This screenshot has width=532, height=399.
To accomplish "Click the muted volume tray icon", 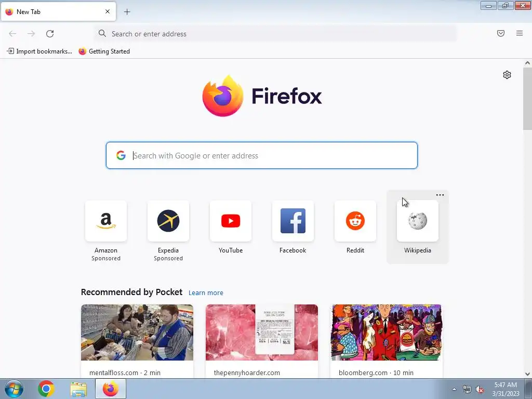I will point(480,389).
